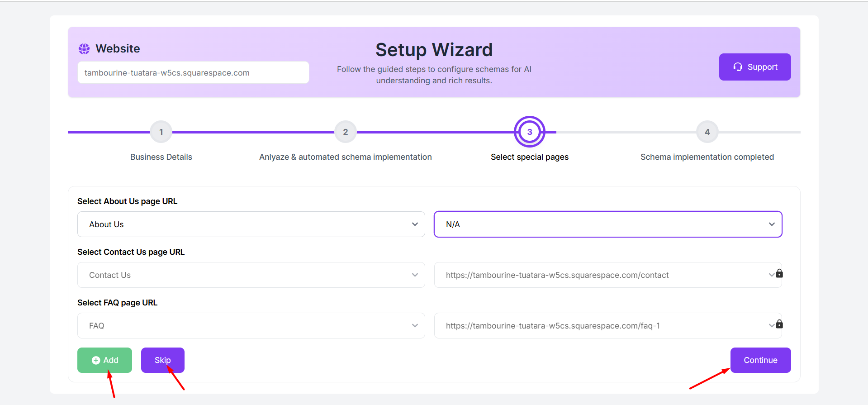Screen dimensions: 868x405
Task: Open the FAQ page type dropdown
Action: [x=251, y=326]
